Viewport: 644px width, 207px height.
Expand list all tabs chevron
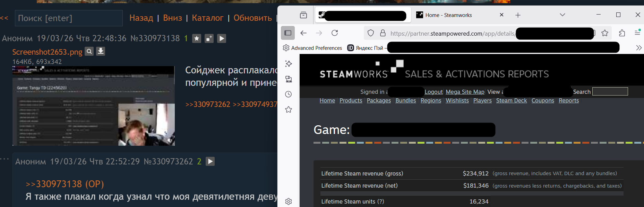pos(563,15)
